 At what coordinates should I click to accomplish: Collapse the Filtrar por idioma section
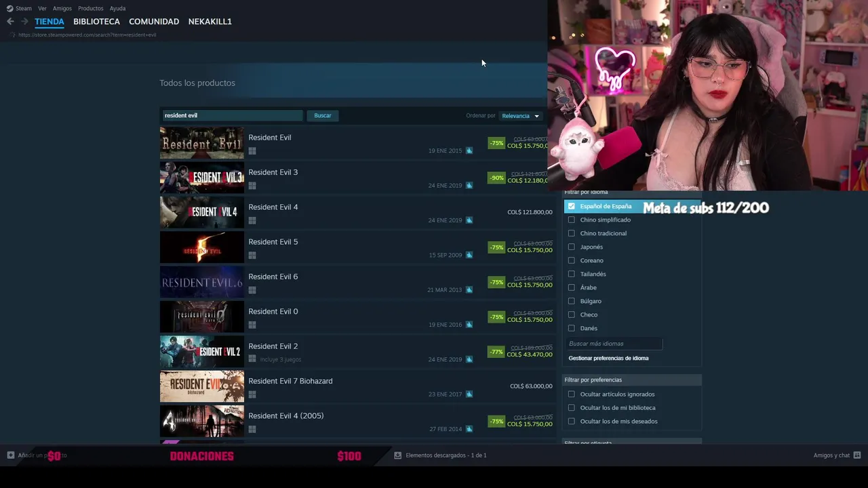[632, 192]
